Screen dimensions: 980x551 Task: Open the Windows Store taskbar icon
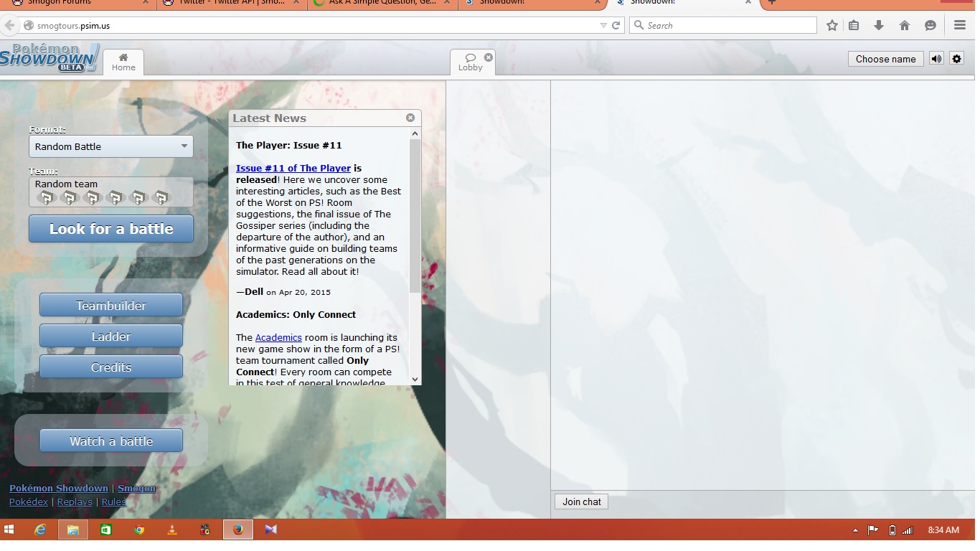106,529
